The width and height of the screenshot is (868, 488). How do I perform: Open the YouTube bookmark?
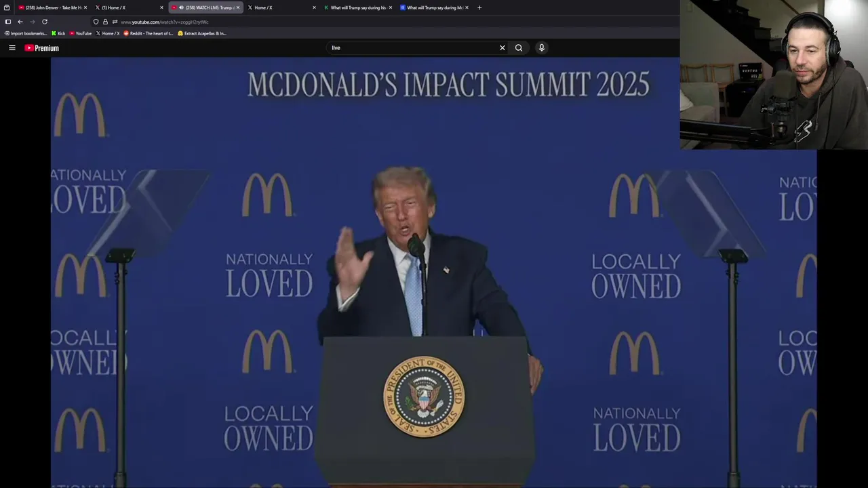coord(81,33)
